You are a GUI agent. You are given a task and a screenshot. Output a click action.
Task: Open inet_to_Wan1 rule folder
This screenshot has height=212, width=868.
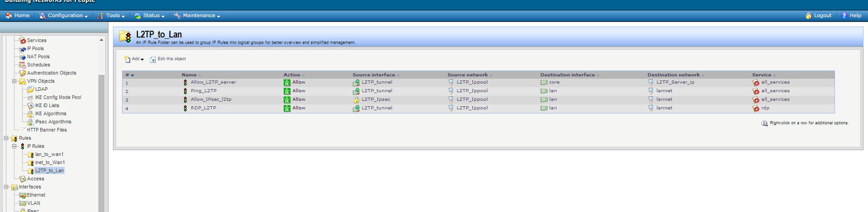pyautogui.click(x=50, y=163)
